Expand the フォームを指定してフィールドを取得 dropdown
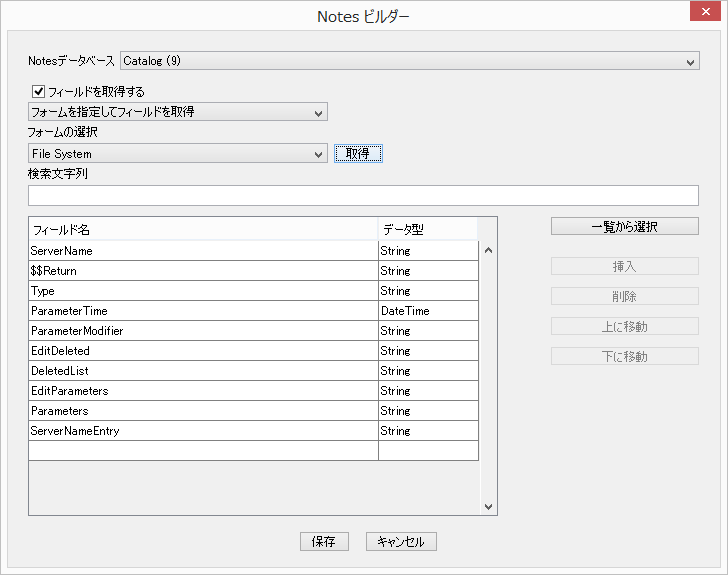Screen dimensions: 728x575 (x=178, y=112)
